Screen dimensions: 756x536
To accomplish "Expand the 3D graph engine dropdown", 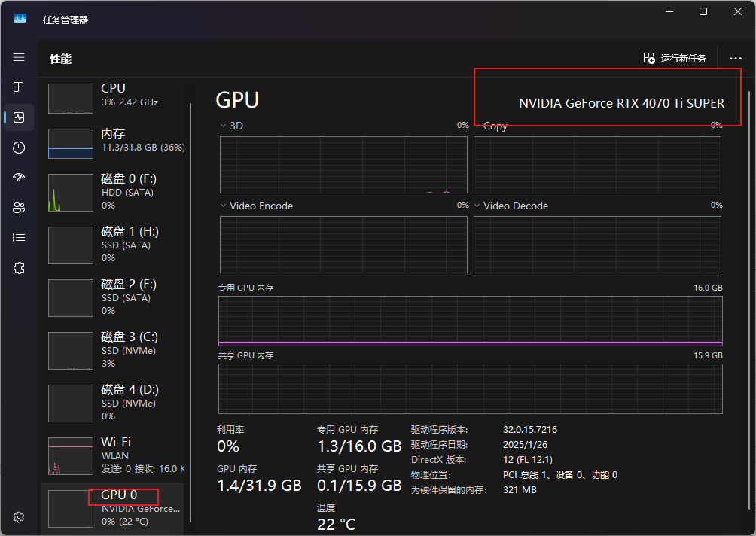I will coord(224,126).
